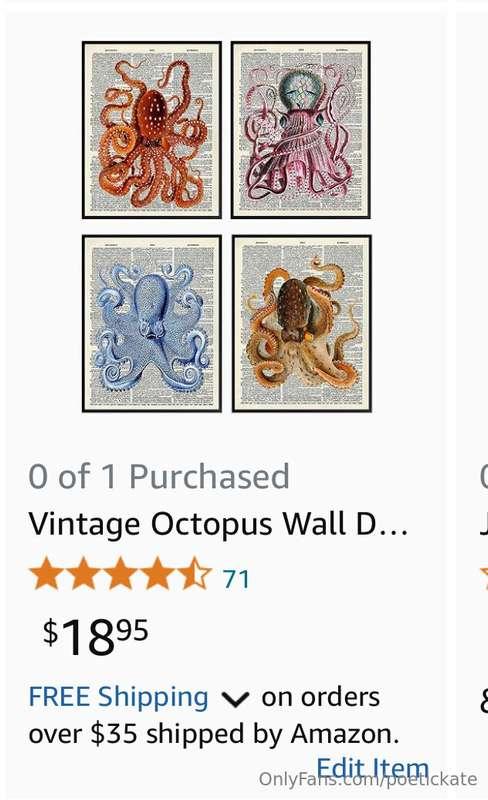The height and width of the screenshot is (800, 488).
Task: Click the half-filled fifth star
Action: 195,574
